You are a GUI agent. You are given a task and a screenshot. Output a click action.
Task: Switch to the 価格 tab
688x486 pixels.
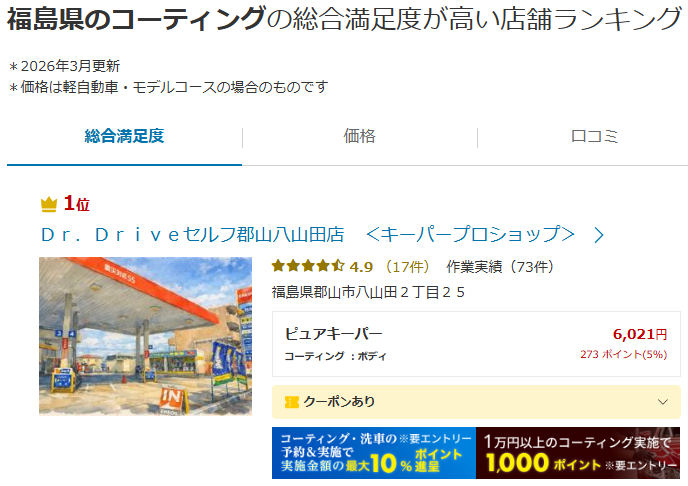(359, 137)
